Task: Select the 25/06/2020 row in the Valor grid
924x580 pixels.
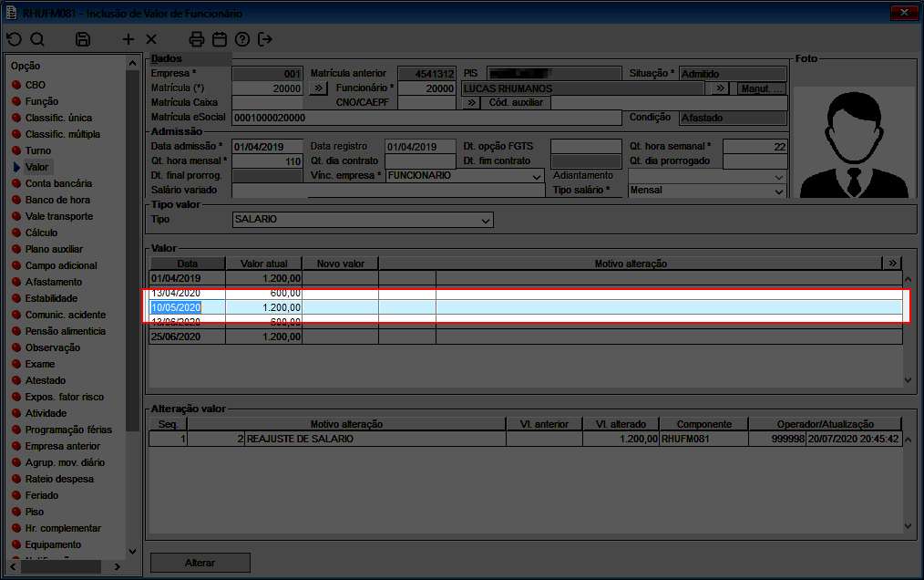Action: click(526, 337)
